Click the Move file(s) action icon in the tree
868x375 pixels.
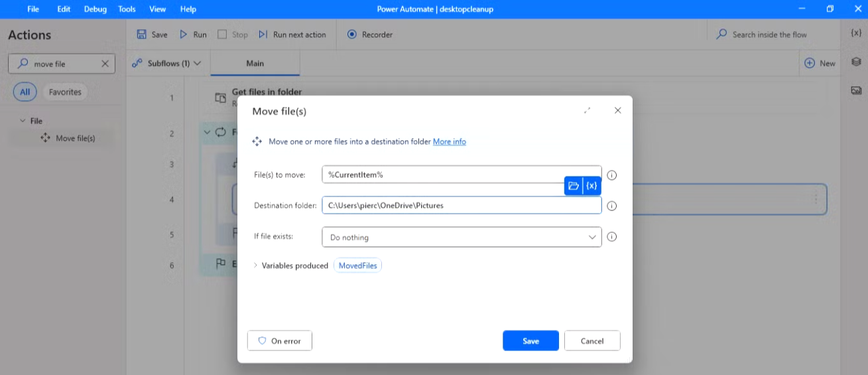point(45,138)
